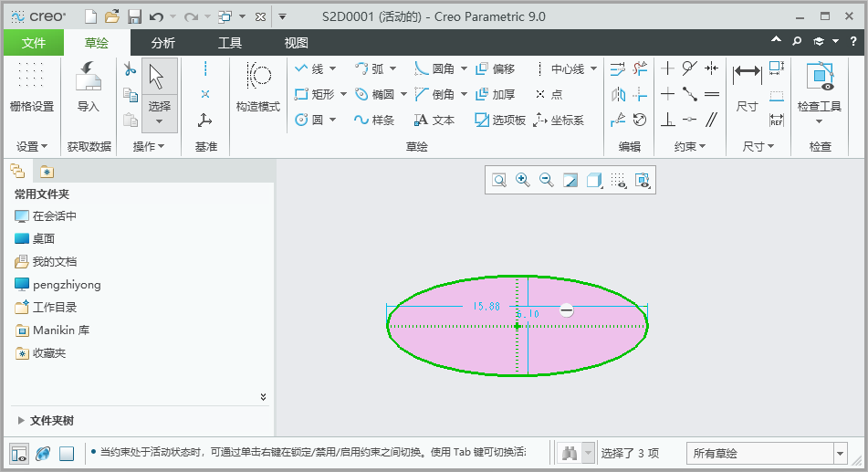Select the datum coordinate system icon
868x472 pixels.
[205, 120]
